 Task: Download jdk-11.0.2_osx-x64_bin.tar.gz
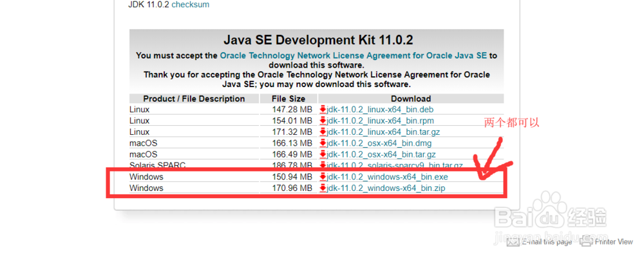(x=381, y=155)
